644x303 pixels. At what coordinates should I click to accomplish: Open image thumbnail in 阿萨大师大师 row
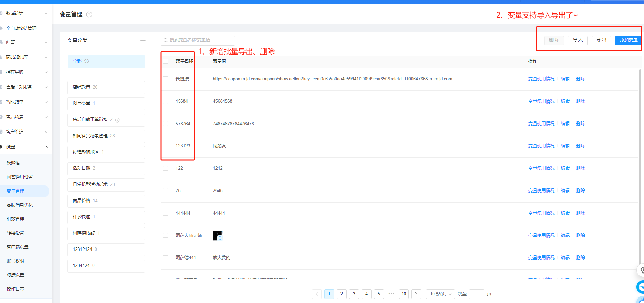218,236
